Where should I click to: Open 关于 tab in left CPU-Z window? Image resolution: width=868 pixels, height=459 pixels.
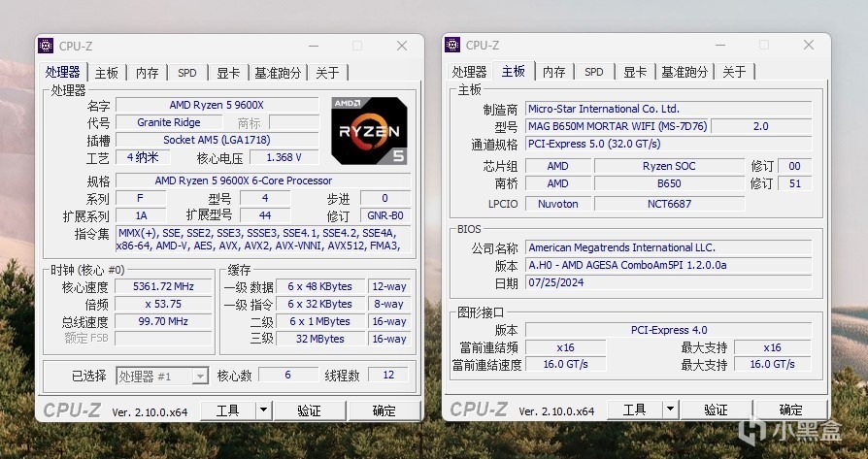pyautogui.click(x=327, y=73)
